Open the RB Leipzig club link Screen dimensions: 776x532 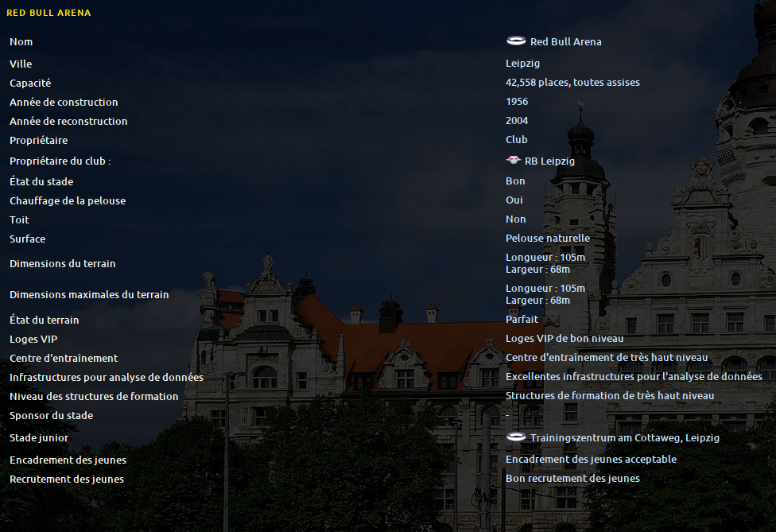549,161
